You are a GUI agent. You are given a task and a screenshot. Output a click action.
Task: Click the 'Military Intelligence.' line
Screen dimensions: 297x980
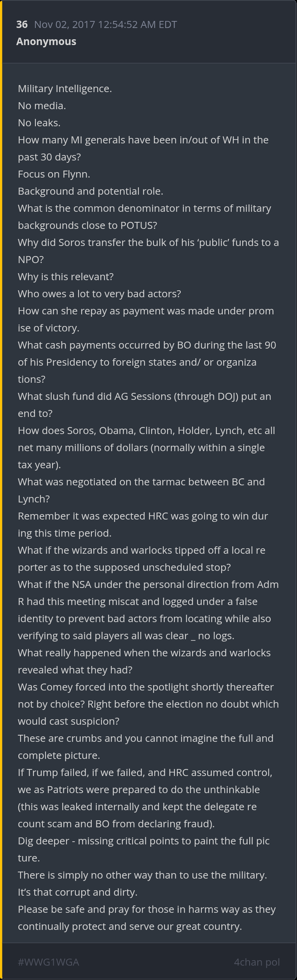pyautogui.click(x=65, y=89)
